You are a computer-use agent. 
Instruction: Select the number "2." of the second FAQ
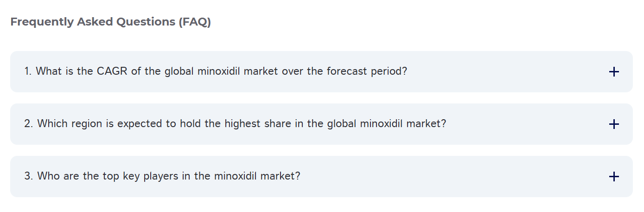[x=29, y=124]
